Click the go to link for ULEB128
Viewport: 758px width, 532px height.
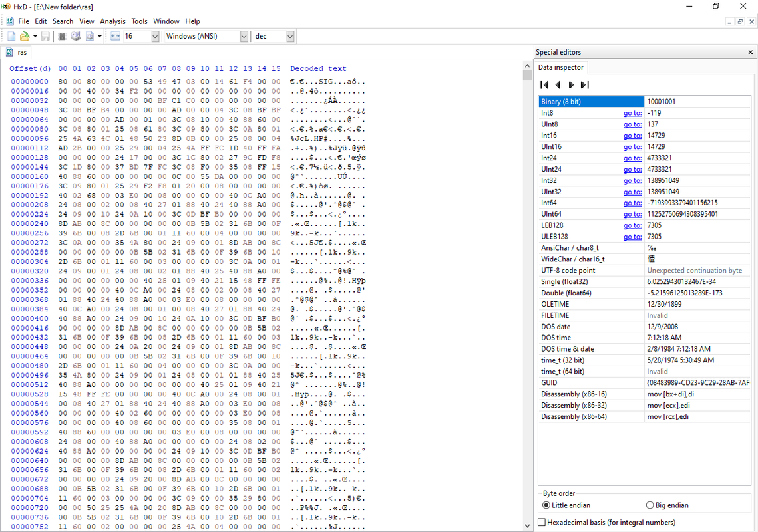pyautogui.click(x=632, y=237)
